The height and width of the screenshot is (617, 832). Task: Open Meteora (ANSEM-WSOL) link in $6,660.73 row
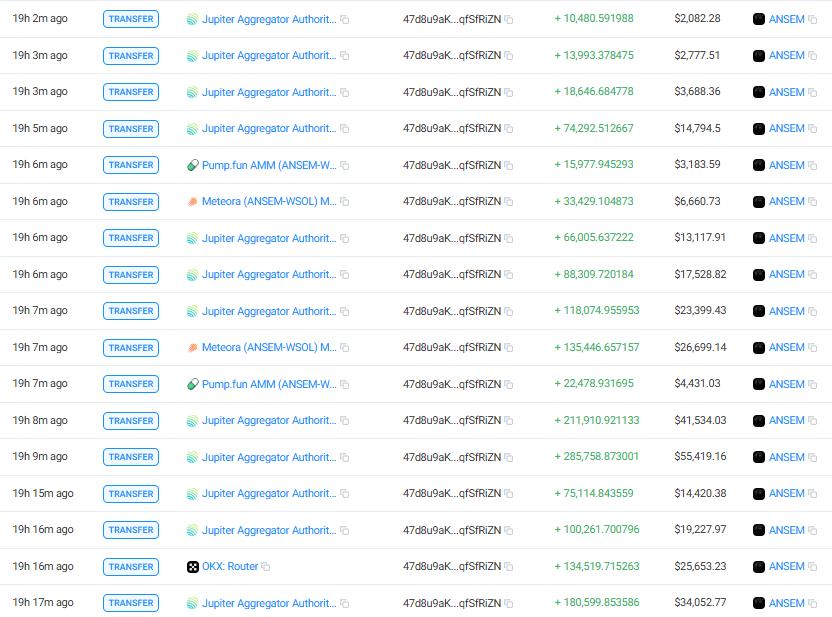point(269,201)
